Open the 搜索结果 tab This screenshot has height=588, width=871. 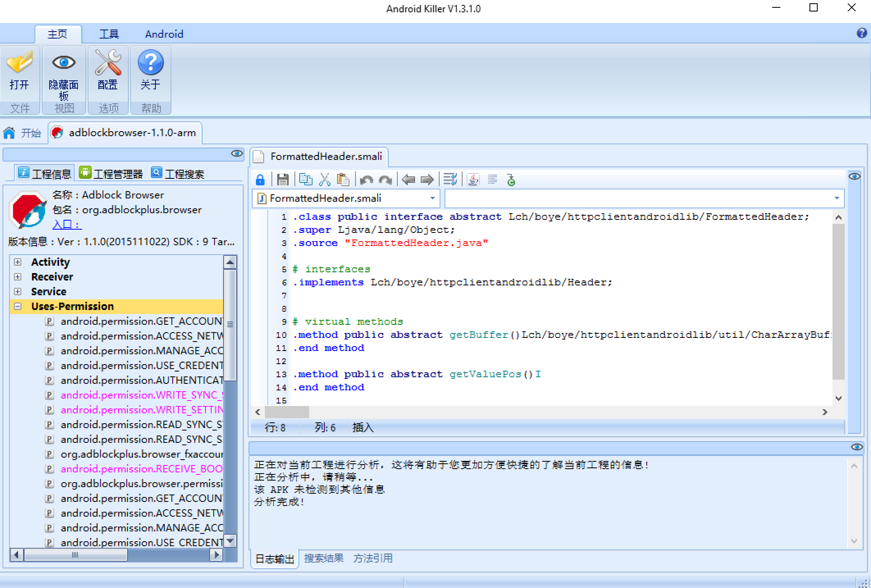point(324,558)
